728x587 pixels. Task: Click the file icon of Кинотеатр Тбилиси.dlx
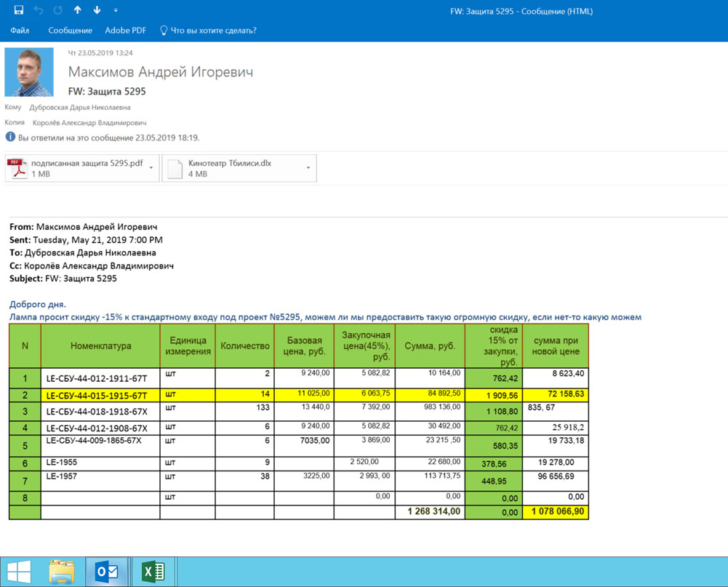point(175,168)
